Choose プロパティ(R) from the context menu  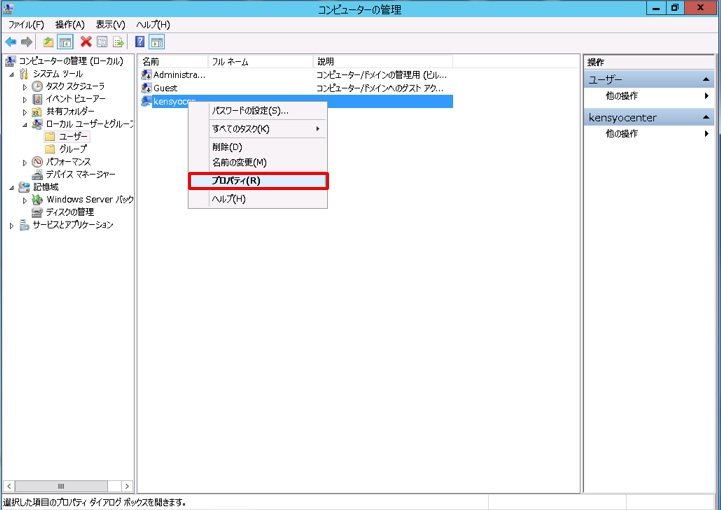coord(236,181)
